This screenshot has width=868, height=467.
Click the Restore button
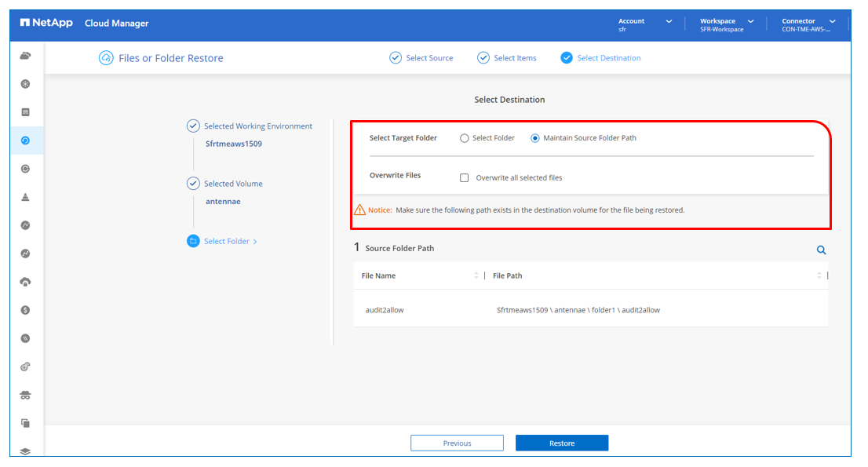point(561,443)
